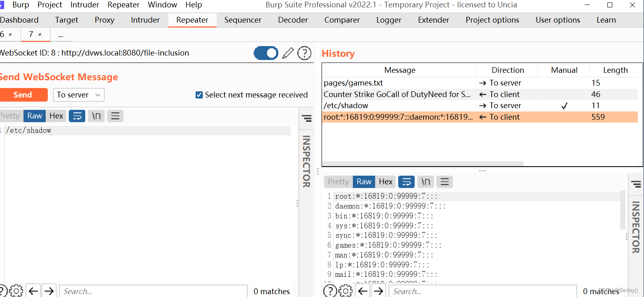Switch to the Target tab
The width and height of the screenshot is (644, 297).
[x=67, y=20]
